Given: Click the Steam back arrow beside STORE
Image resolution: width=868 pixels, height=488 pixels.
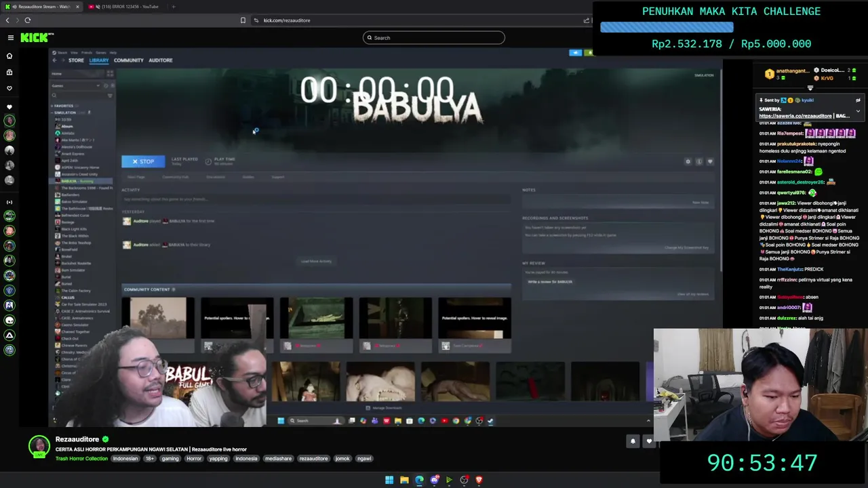Looking at the screenshot, I should (x=54, y=60).
